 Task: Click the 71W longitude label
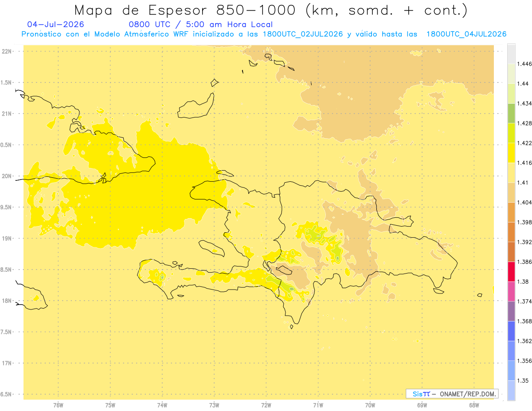(318, 405)
